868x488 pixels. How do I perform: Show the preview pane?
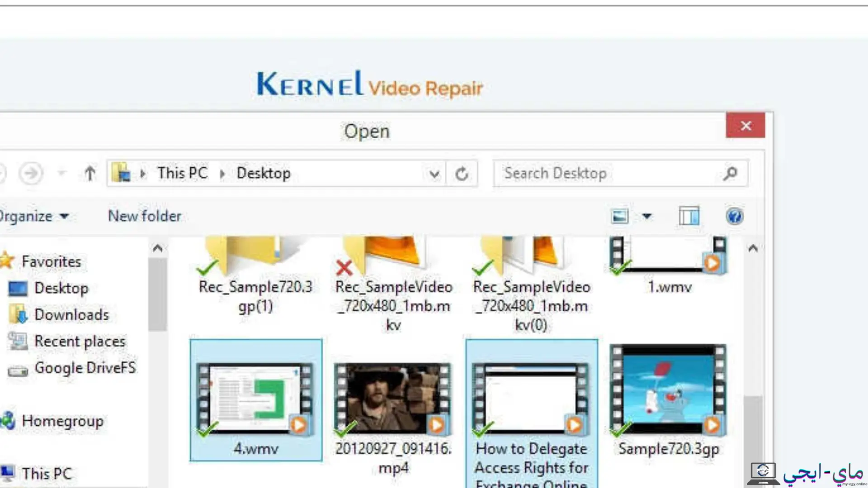[x=689, y=216]
